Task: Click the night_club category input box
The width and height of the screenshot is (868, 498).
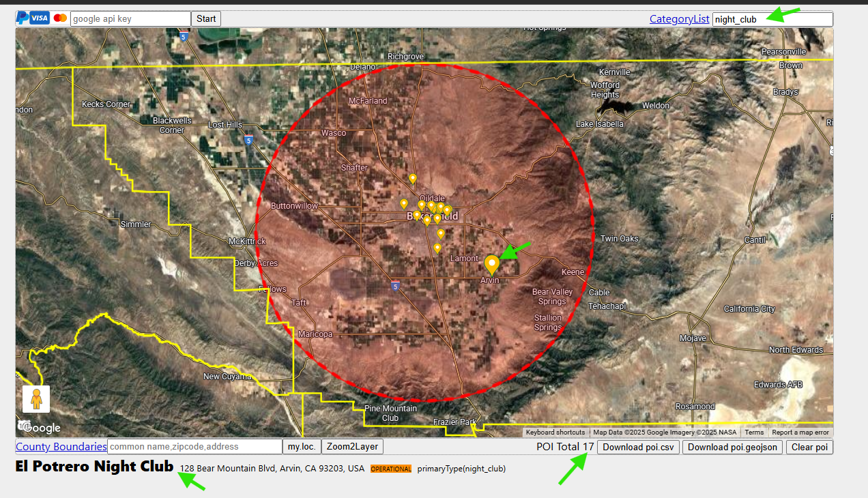Action: click(772, 19)
